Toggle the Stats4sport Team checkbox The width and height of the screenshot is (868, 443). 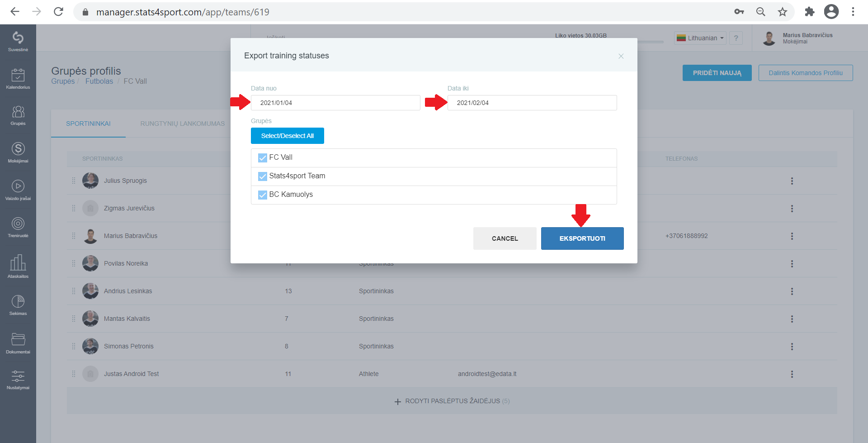[x=263, y=176]
